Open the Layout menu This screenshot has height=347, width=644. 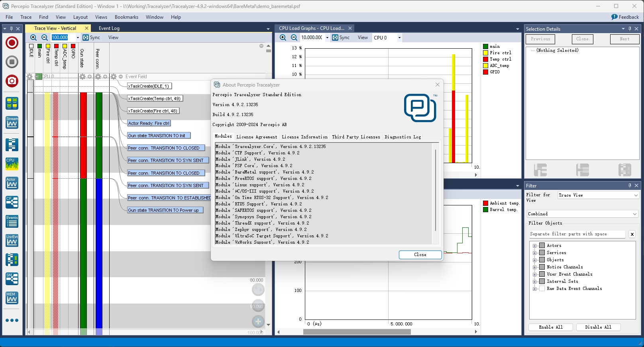point(80,17)
